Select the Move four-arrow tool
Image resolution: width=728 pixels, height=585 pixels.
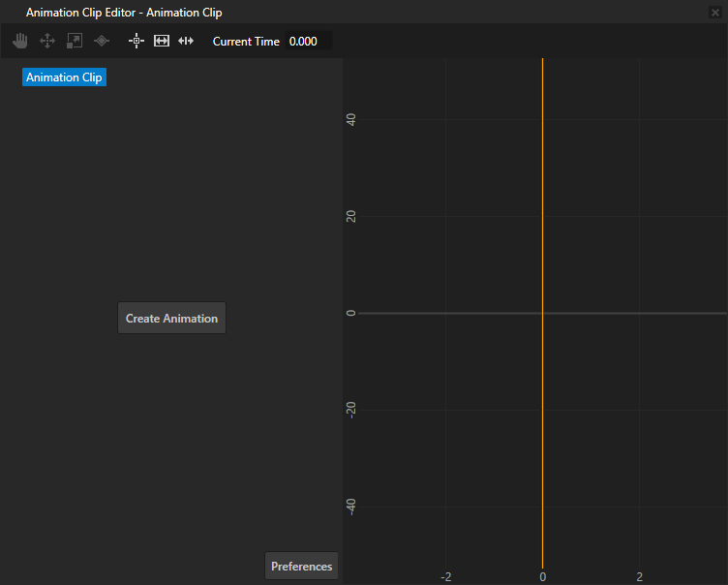click(x=46, y=41)
